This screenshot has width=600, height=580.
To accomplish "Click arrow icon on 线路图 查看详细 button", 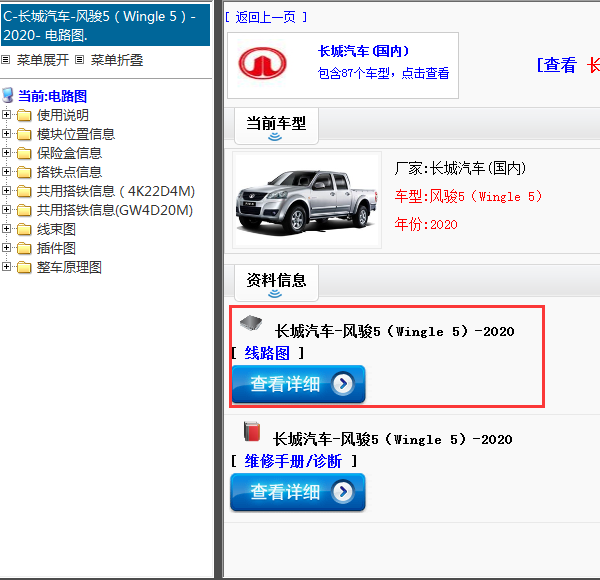I will click(342, 383).
